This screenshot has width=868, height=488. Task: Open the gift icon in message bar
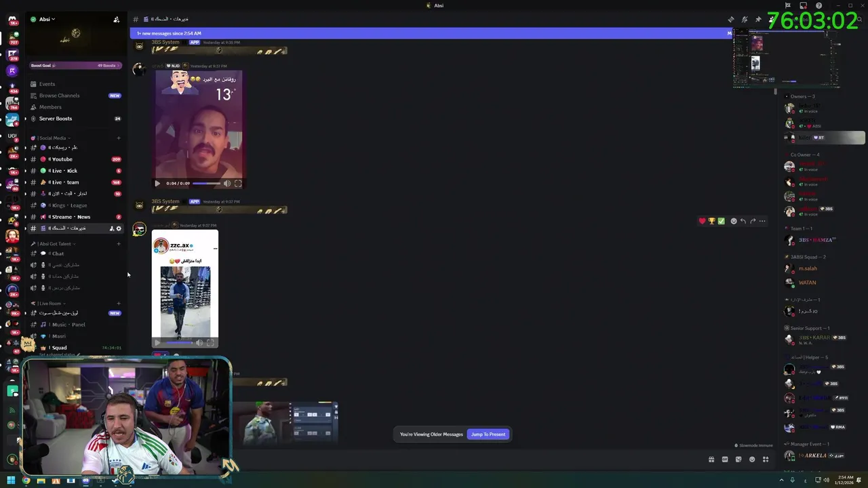[711, 460]
